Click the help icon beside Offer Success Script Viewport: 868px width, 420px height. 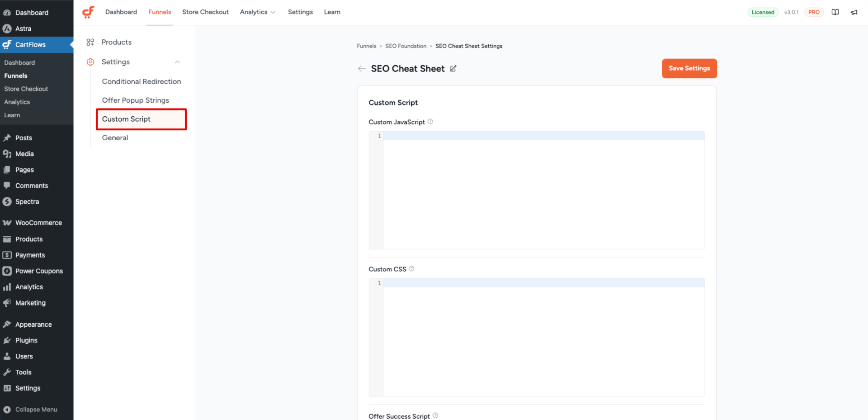[x=435, y=415]
